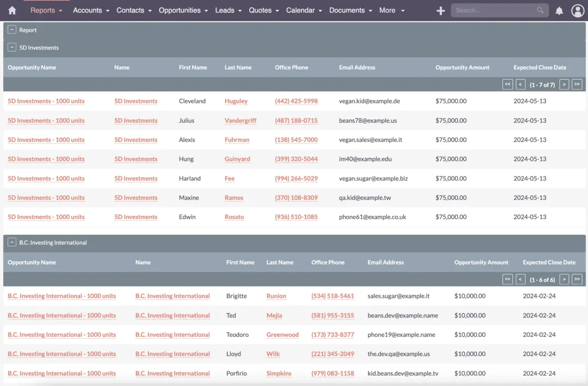Viewport: 588px width, 386px height.
Task: Go to next page of 5D Investments results
Action: (564, 84)
